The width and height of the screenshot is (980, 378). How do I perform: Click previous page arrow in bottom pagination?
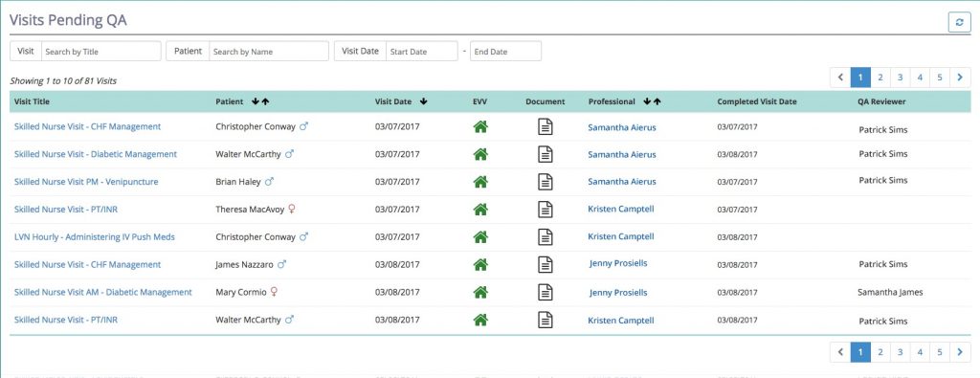pyautogui.click(x=840, y=352)
